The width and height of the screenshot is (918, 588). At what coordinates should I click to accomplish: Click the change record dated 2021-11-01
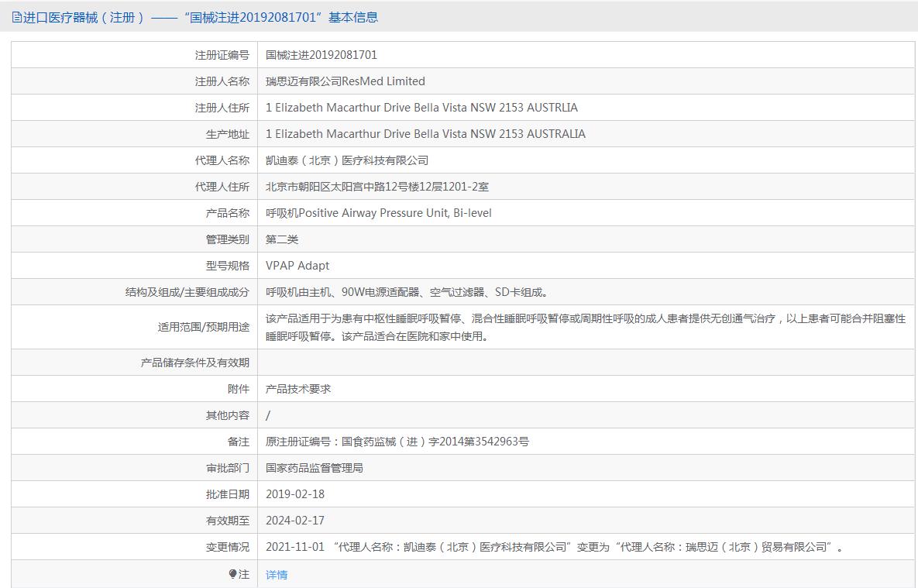tap(554, 547)
